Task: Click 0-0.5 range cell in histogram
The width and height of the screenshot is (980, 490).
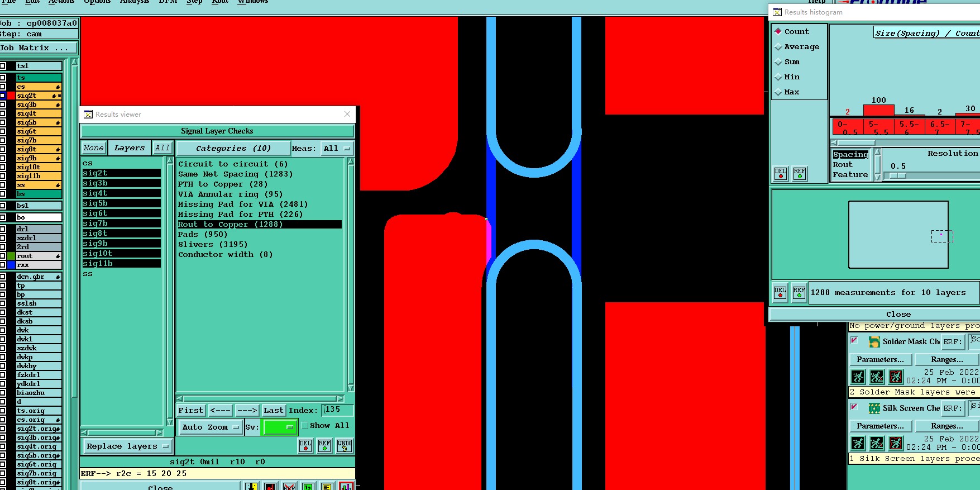Action: (x=847, y=127)
